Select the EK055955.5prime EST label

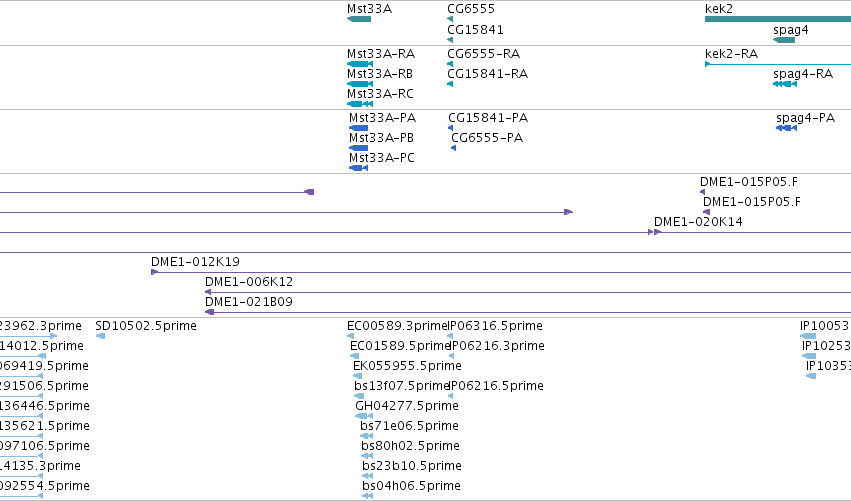pos(407,366)
